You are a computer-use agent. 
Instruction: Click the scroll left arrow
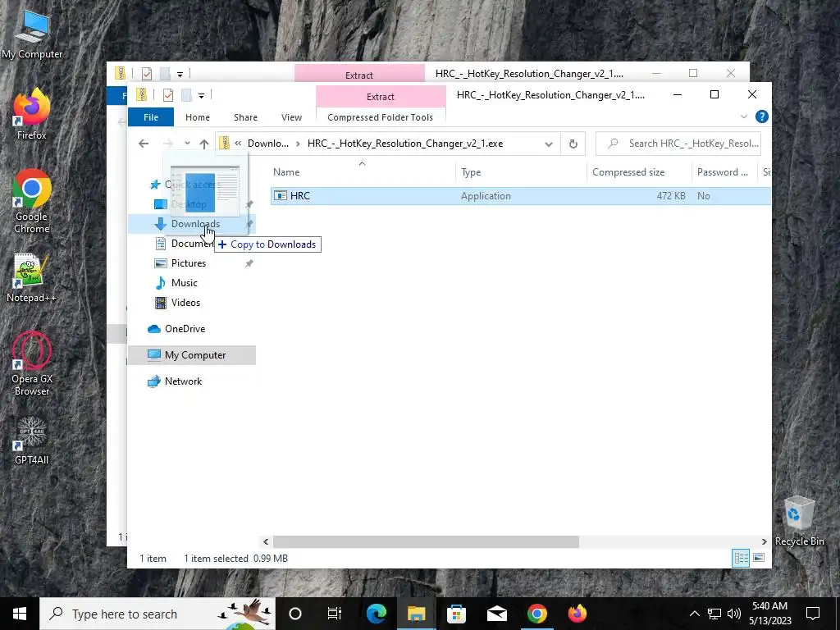[266, 541]
